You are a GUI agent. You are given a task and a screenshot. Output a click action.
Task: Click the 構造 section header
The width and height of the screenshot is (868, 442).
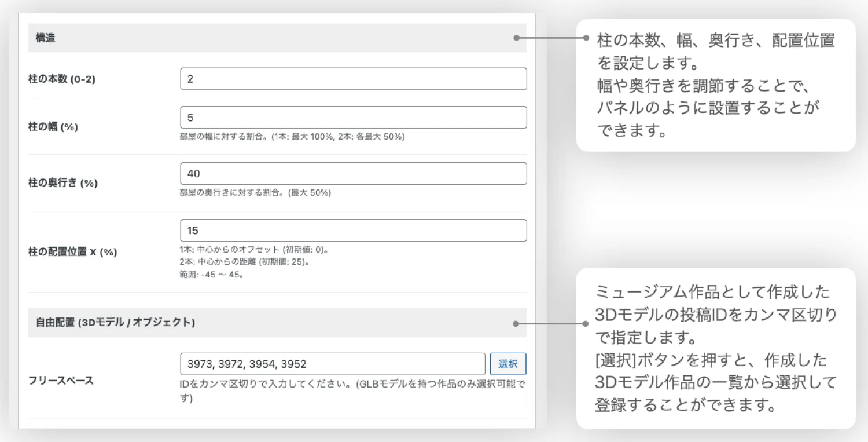tap(46, 38)
